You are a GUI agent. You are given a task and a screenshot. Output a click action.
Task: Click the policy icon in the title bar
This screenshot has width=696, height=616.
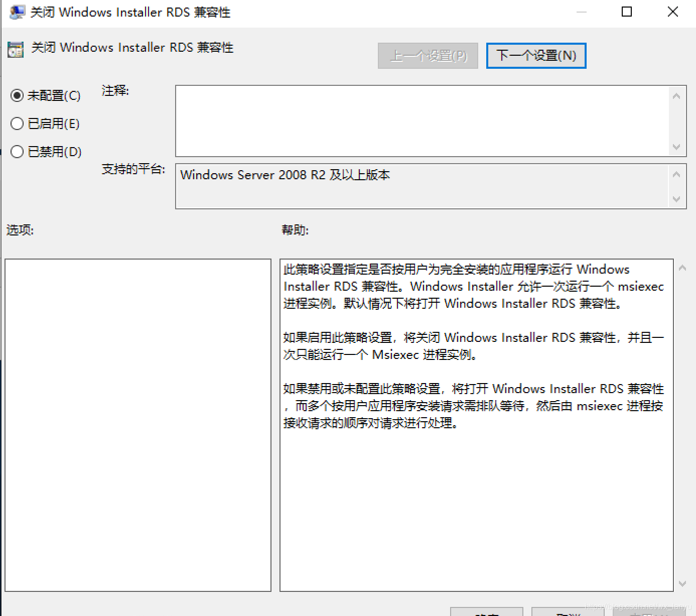point(17,12)
